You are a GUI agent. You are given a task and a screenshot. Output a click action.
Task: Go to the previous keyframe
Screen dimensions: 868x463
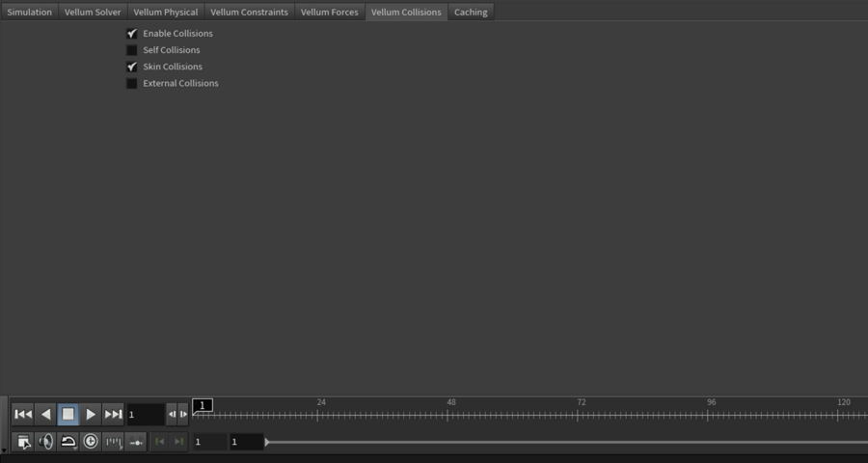[x=160, y=442]
